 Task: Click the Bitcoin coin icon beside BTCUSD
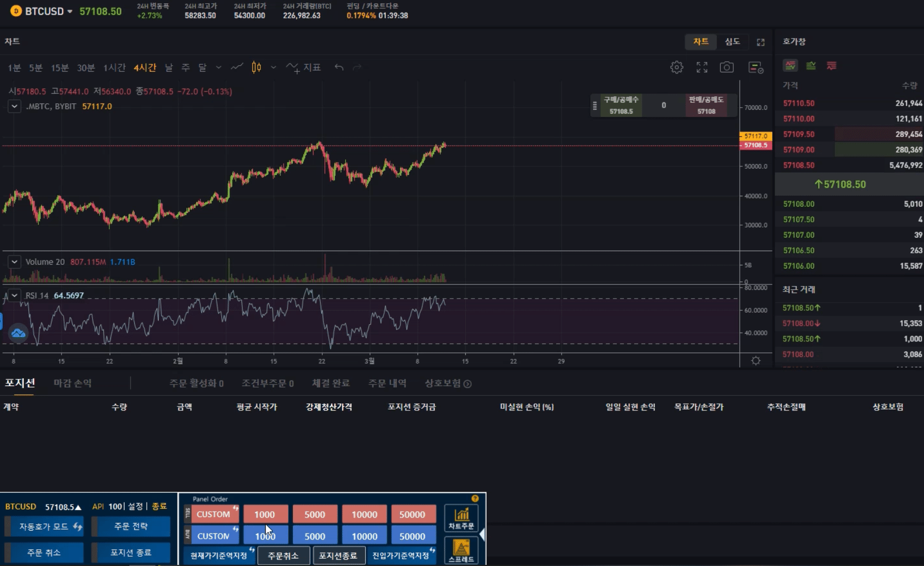click(16, 11)
